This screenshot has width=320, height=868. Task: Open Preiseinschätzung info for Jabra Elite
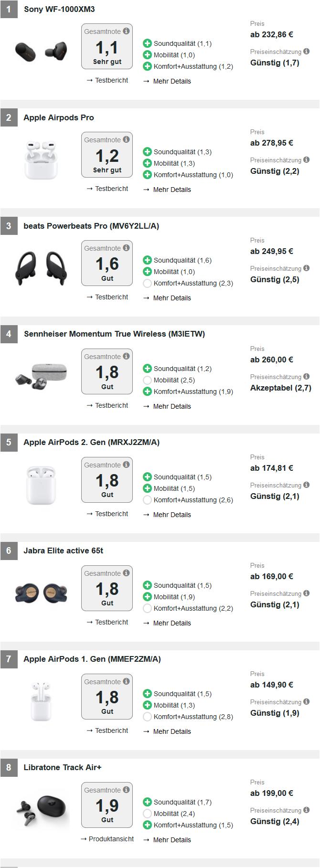pos(306,593)
